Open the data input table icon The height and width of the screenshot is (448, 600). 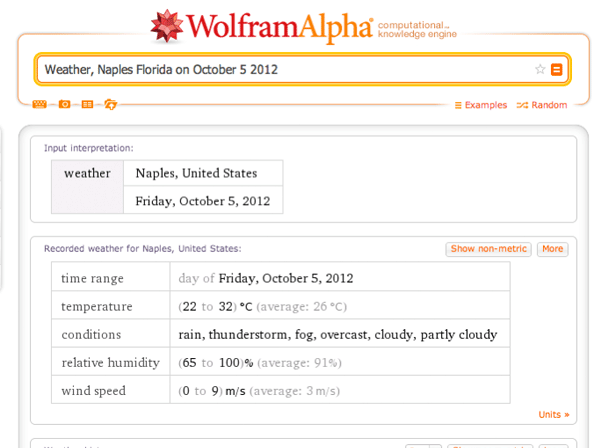pos(87,104)
